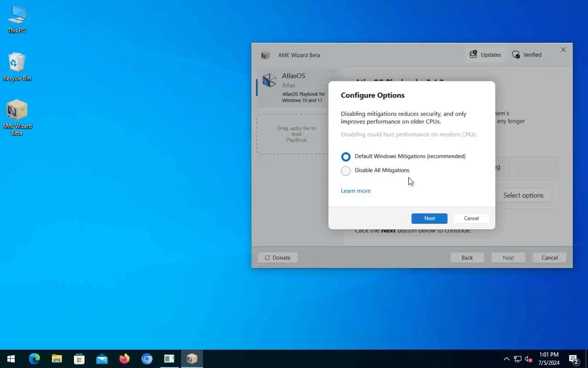Screen dimensions: 588x368
Task: Switch to AME Wizard taskbar icon
Action: 192,359
